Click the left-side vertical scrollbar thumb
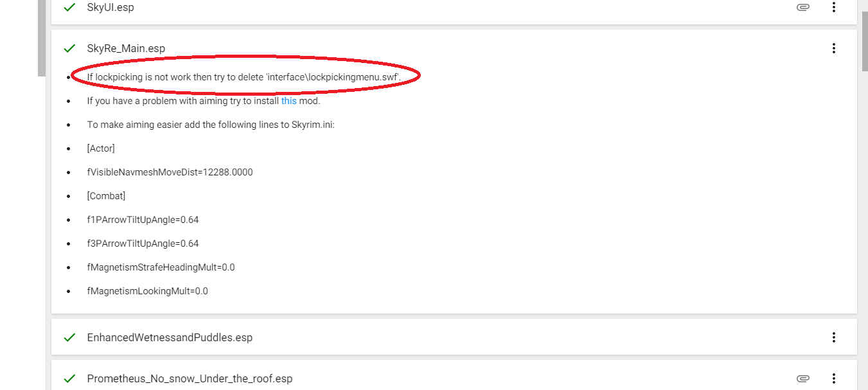Image resolution: width=868 pixels, height=390 pixels. [41, 39]
